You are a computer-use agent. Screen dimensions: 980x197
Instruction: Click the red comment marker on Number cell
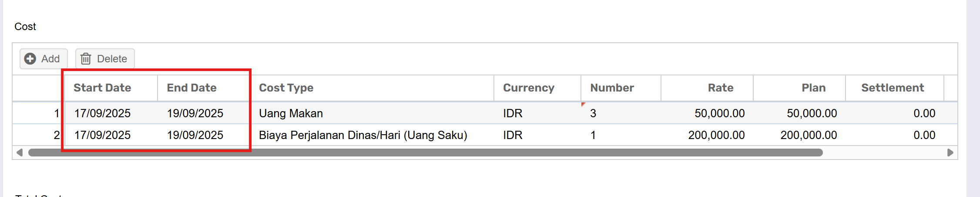tap(583, 104)
